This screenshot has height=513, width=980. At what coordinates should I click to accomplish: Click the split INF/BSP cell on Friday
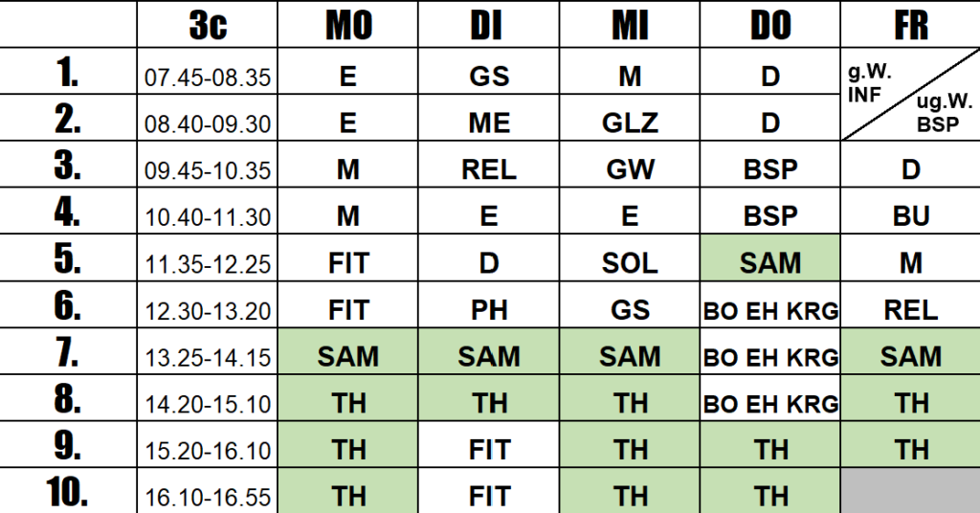click(x=911, y=95)
